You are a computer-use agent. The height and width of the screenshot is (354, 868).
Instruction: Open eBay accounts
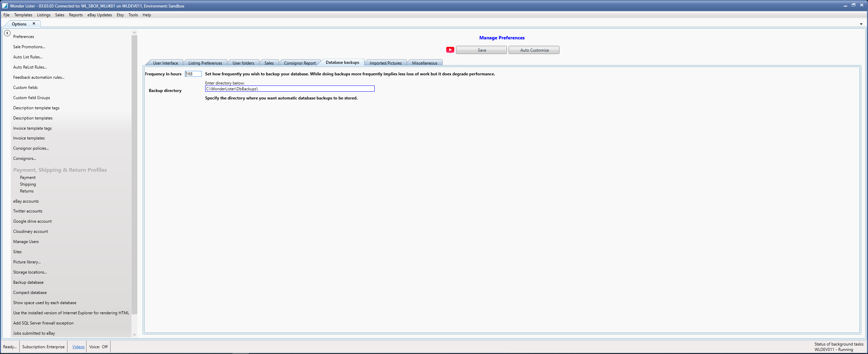26,201
